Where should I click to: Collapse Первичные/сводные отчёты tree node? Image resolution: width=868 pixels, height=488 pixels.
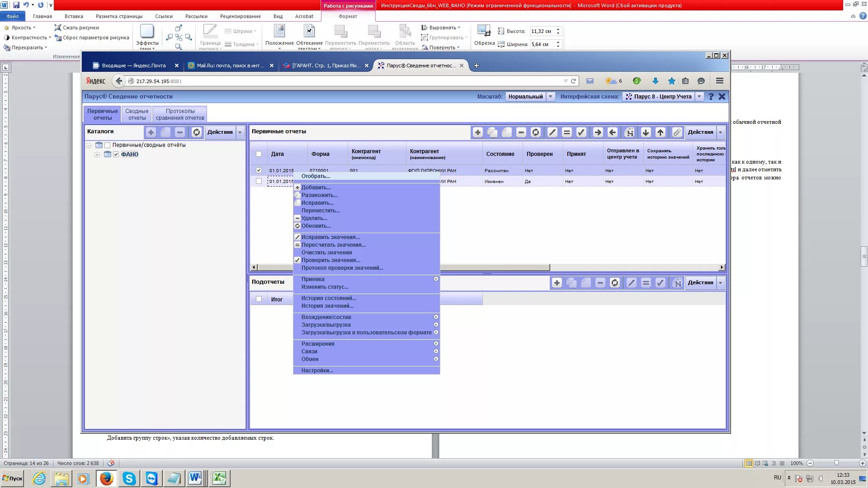click(x=89, y=145)
